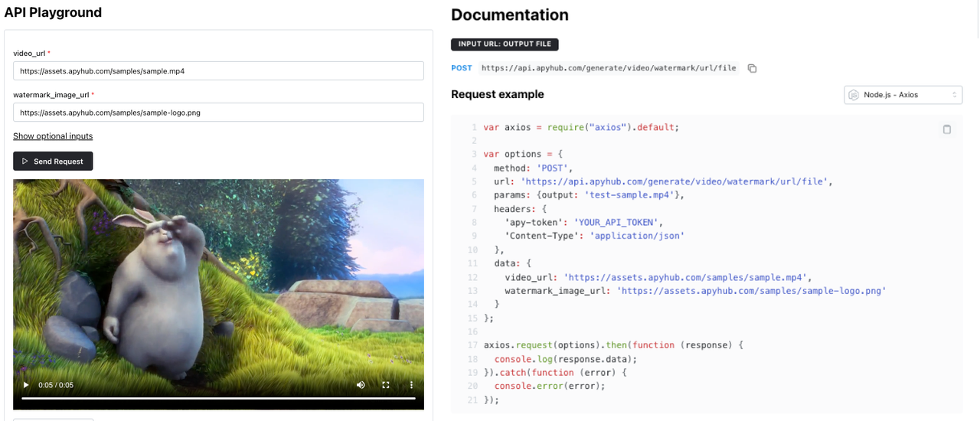This screenshot has height=421, width=980.
Task: Click the POST method label
Action: coord(462,68)
